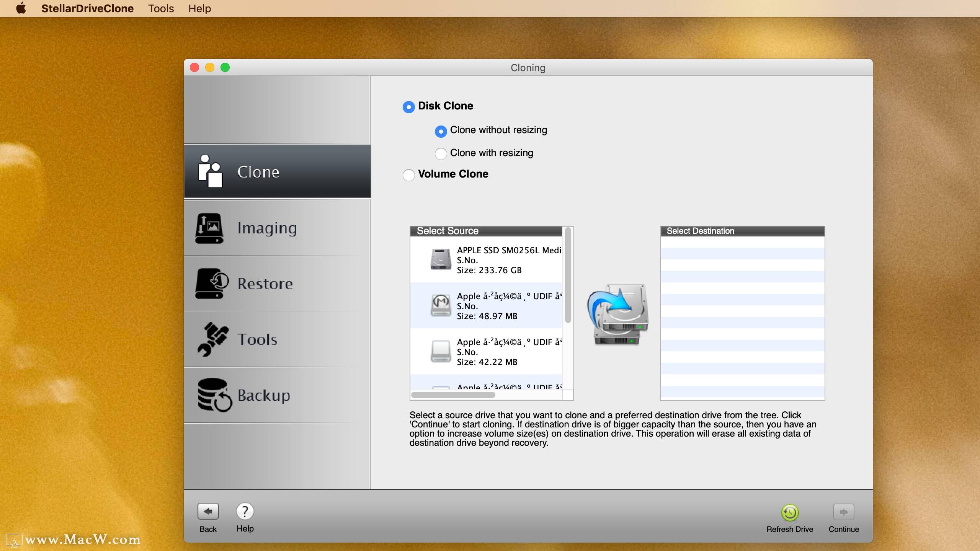The width and height of the screenshot is (980, 551).
Task: Open the Apple menu
Action: point(21,8)
